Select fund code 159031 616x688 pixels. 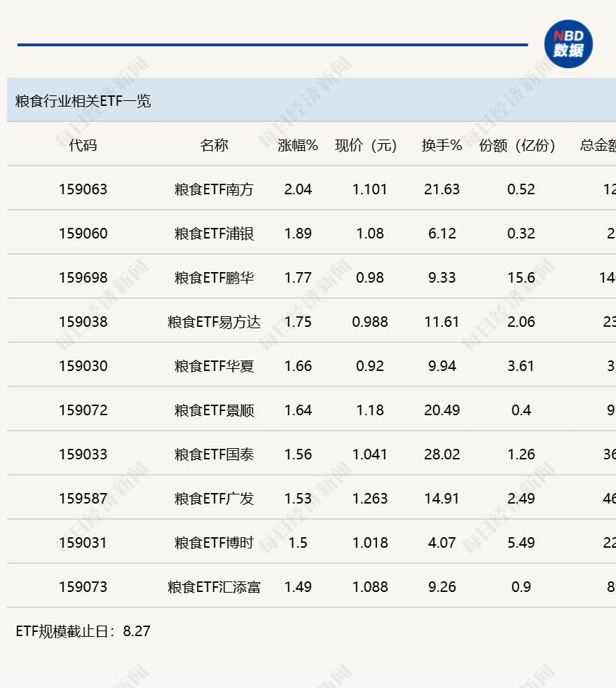point(83,543)
